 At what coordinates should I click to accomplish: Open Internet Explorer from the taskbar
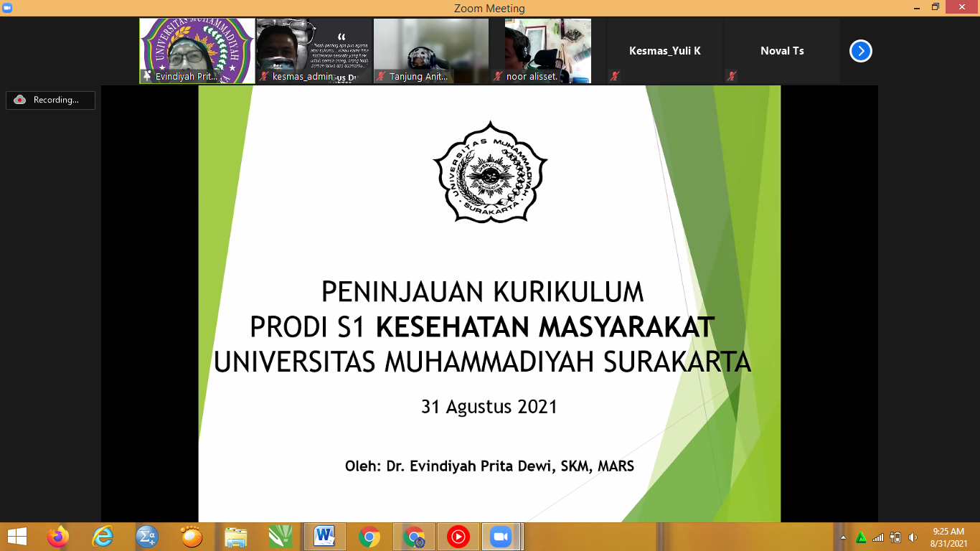click(103, 537)
